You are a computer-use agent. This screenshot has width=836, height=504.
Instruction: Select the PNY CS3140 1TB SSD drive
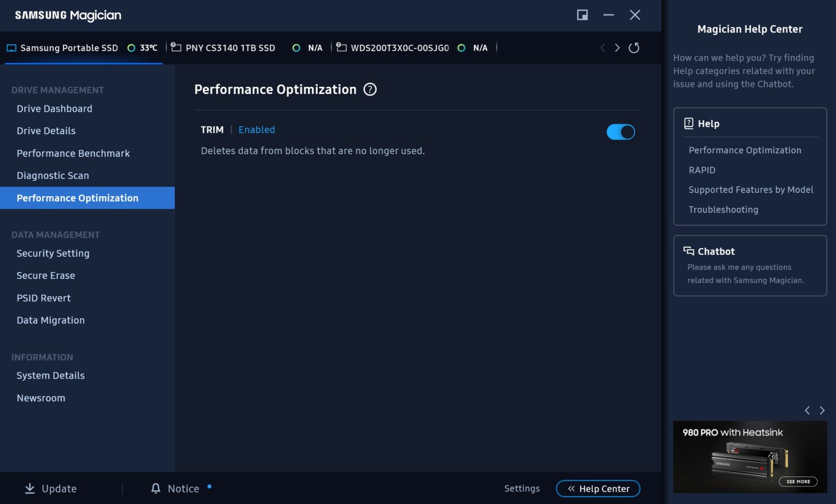pyautogui.click(x=230, y=48)
